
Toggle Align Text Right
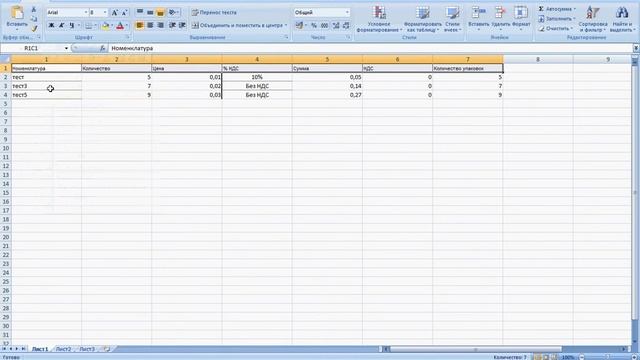(x=160, y=25)
